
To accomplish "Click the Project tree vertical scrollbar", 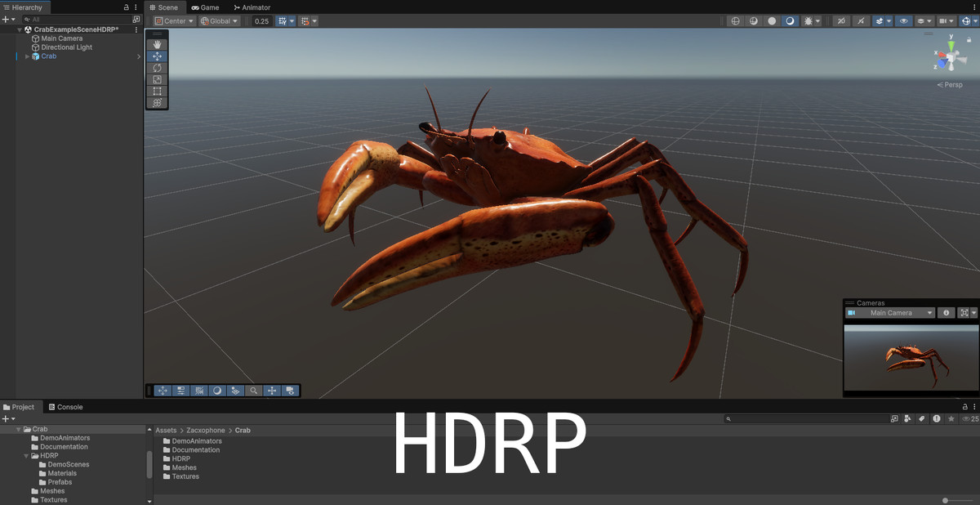I will 149,464.
